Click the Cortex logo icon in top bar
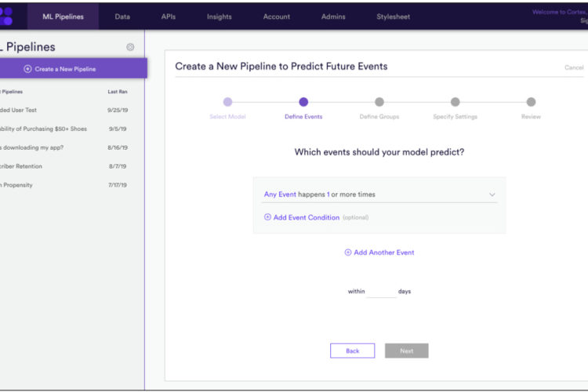This screenshot has width=588, height=392. (x=6, y=16)
